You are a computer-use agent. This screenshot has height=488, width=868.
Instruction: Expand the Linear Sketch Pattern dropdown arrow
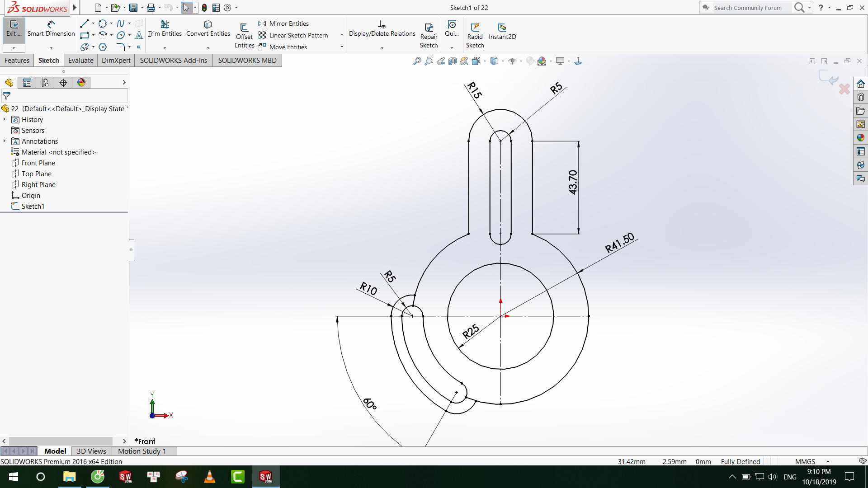point(342,35)
